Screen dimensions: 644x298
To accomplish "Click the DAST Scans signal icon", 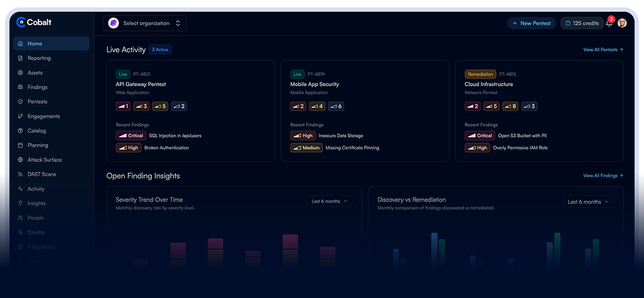I will click(x=20, y=174).
